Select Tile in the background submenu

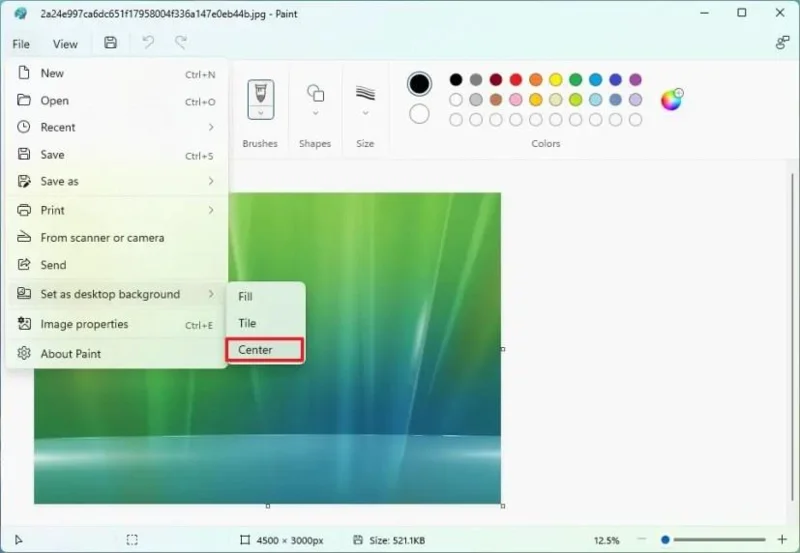265,323
